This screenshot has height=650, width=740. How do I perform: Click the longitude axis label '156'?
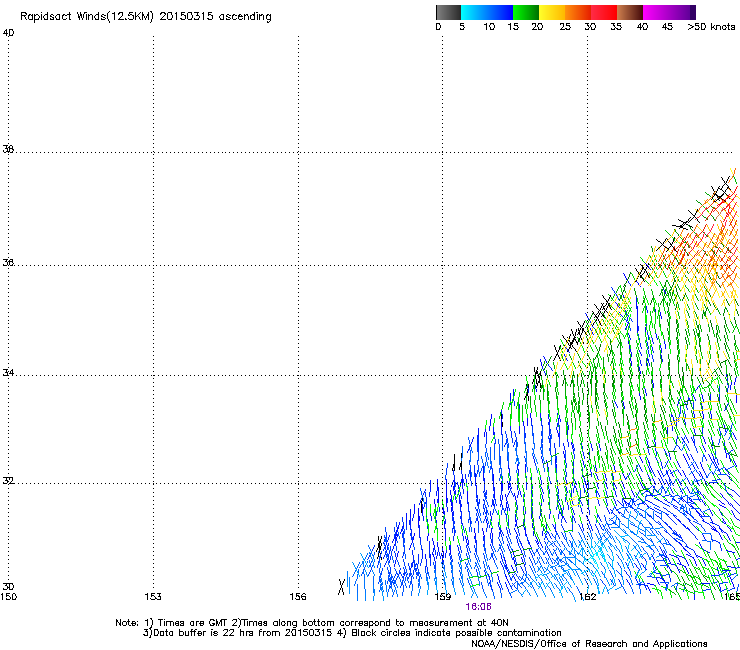click(298, 597)
